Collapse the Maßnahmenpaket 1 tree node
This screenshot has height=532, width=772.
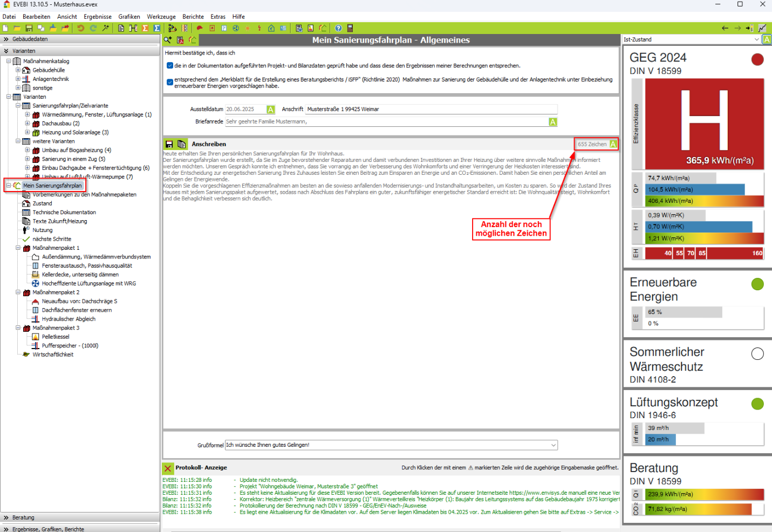[18, 248]
